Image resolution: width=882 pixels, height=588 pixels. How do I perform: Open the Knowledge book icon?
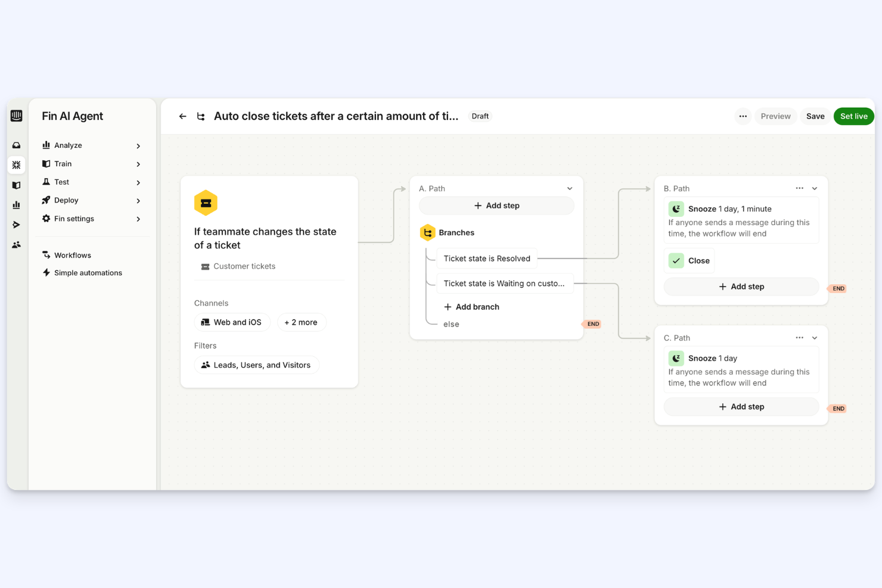pyautogui.click(x=16, y=185)
